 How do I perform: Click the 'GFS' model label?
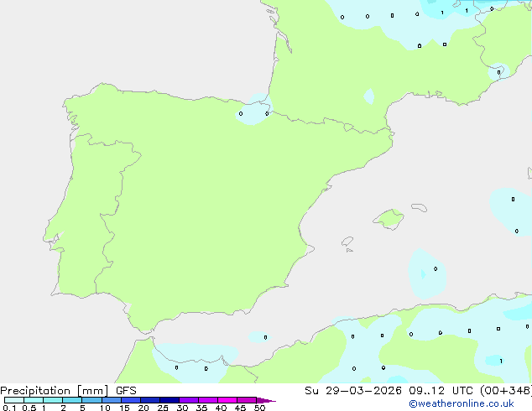(x=126, y=391)
